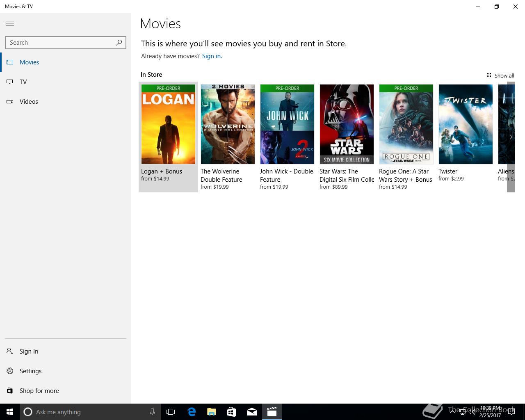Click Sign In at sidebar bottom
The height and width of the screenshot is (420, 525).
click(x=66, y=352)
